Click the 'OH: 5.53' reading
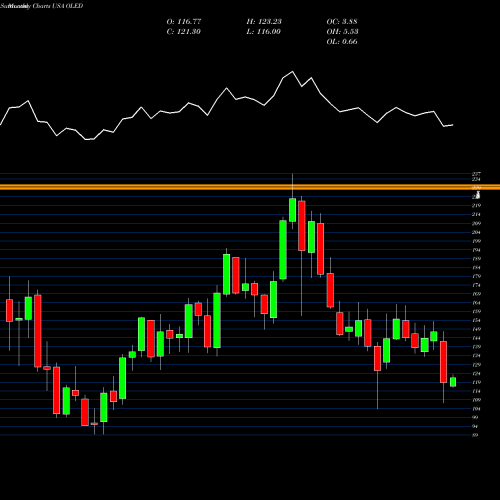This screenshot has width=500, height=500. tap(342, 32)
